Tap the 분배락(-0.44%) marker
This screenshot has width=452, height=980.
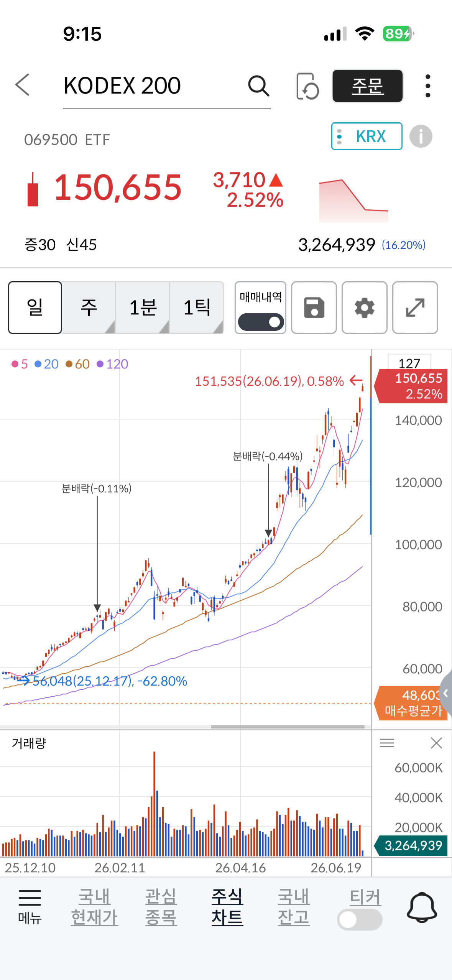coord(268,456)
